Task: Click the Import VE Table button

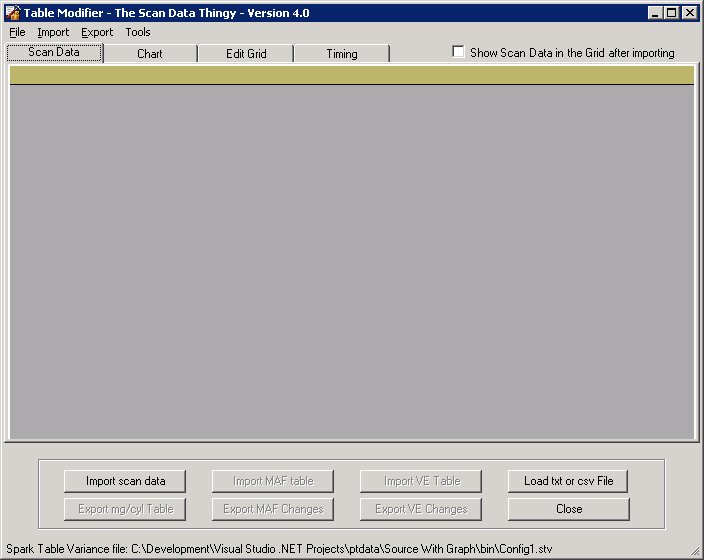Action: 421,481
